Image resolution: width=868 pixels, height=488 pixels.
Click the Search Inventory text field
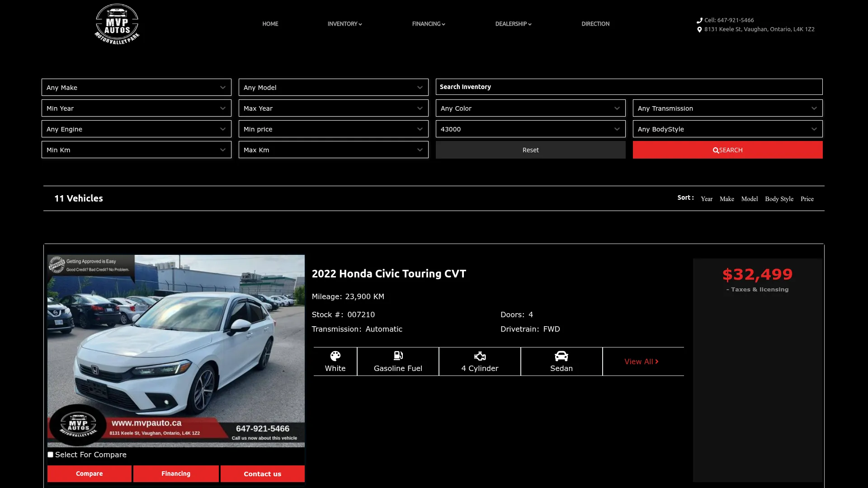(x=629, y=87)
